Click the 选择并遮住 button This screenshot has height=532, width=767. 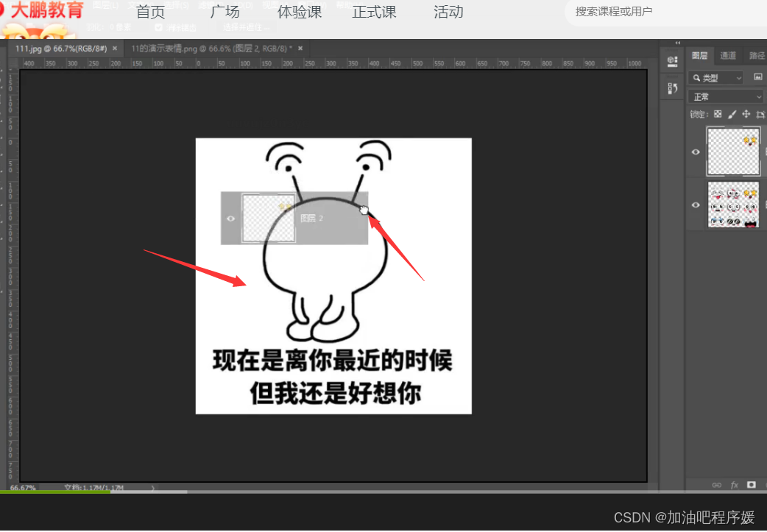pos(247,27)
